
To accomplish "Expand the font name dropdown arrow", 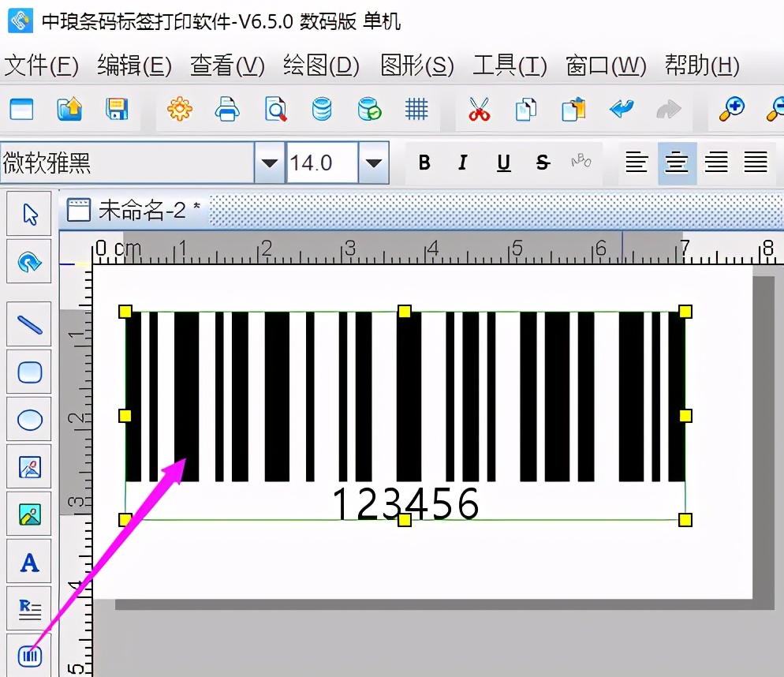I will pos(270,163).
